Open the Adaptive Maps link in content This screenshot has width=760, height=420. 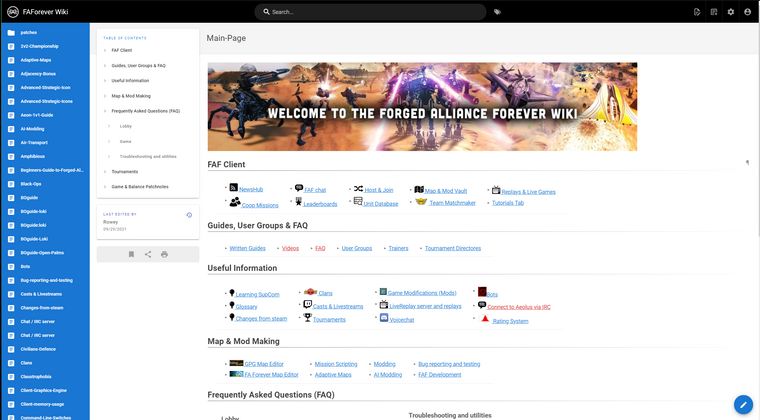(333, 374)
